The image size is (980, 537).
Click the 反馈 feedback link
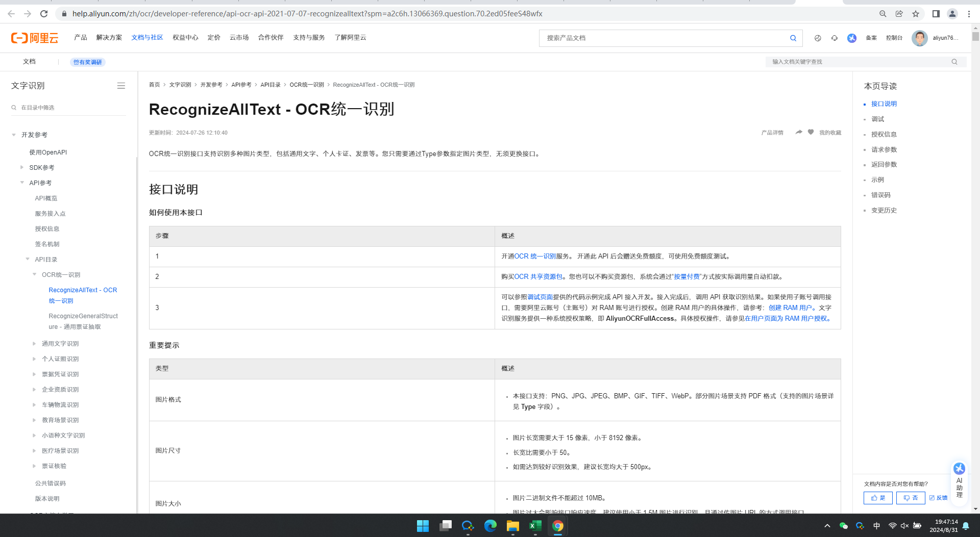click(x=938, y=498)
